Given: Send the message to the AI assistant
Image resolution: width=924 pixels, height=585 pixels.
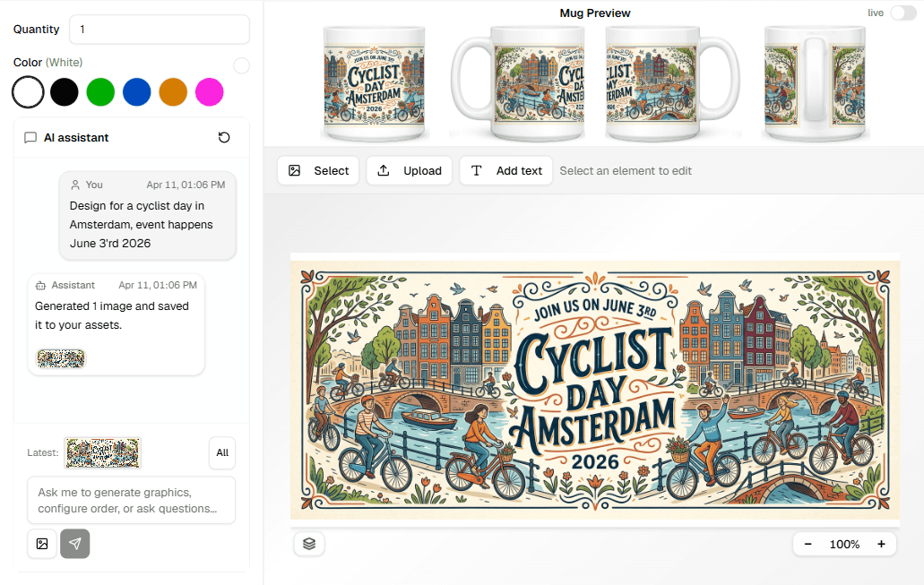Looking at the screenshot, I should coord(75,544).
